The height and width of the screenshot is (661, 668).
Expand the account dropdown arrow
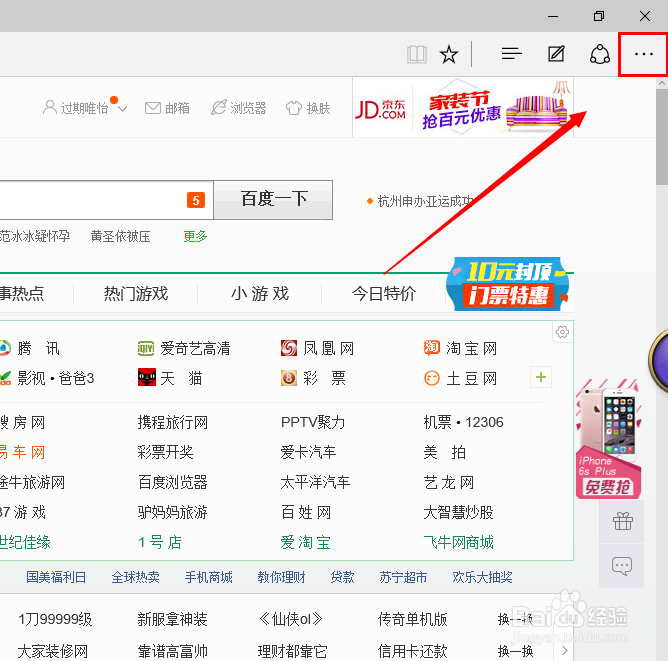123,109
